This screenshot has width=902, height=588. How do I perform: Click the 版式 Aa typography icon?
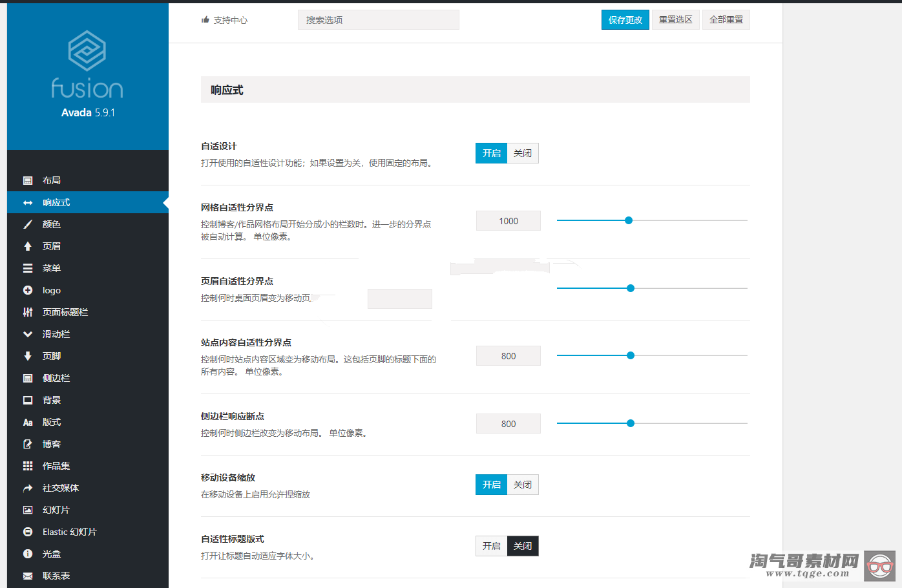(28, 422)
